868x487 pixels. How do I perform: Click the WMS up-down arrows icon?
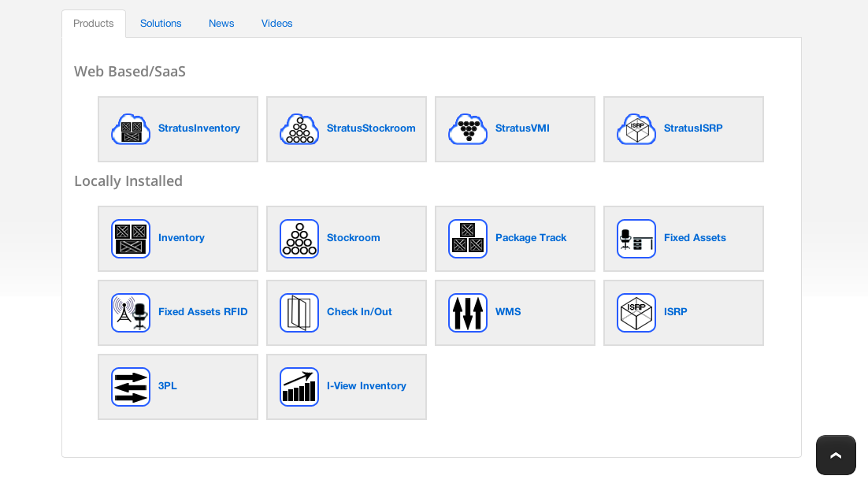click(x=468, y=313)
